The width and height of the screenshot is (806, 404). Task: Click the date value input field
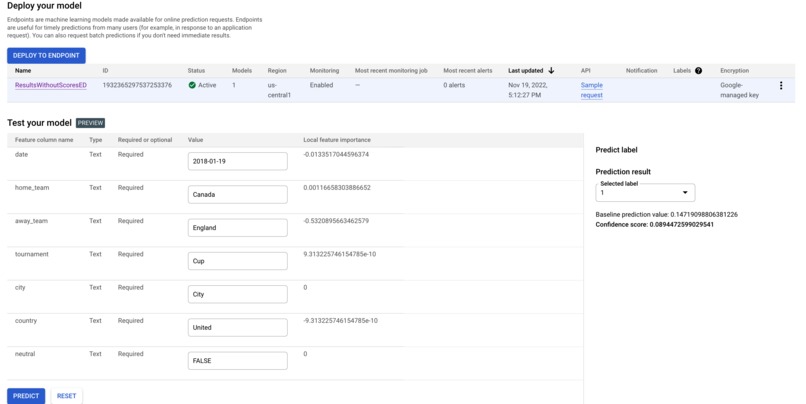237,161
